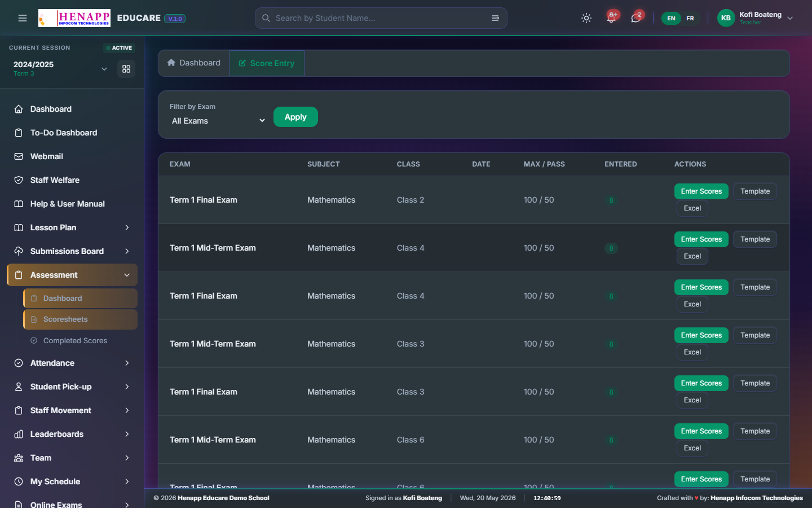Expand the Lesson Plan menu

72,227
